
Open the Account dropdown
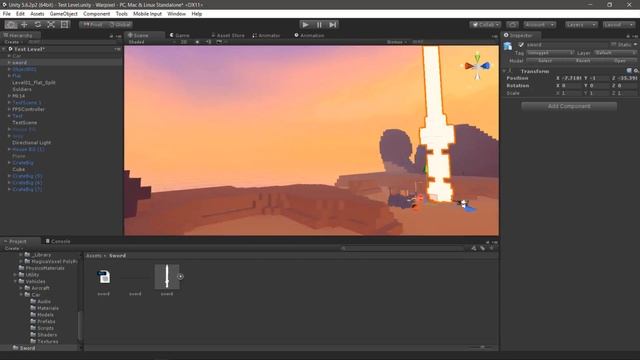tap(540, 25)
